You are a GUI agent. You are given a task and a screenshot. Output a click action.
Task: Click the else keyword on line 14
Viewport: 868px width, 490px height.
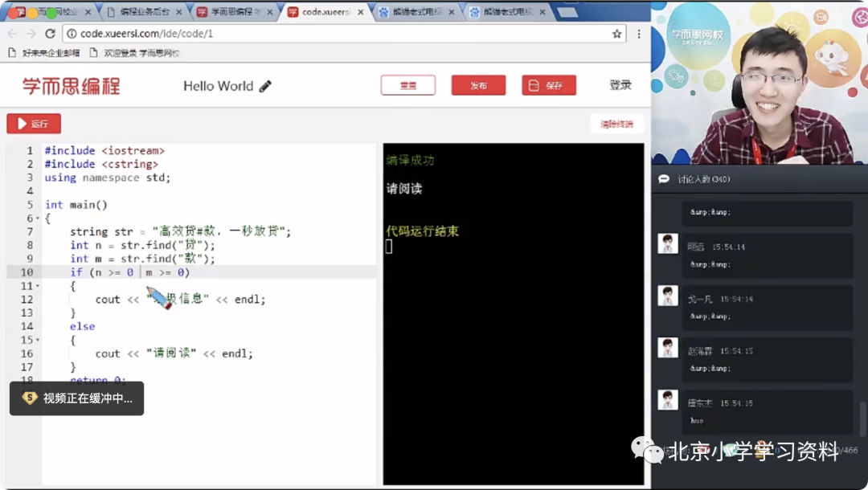[x=83, y=326]
